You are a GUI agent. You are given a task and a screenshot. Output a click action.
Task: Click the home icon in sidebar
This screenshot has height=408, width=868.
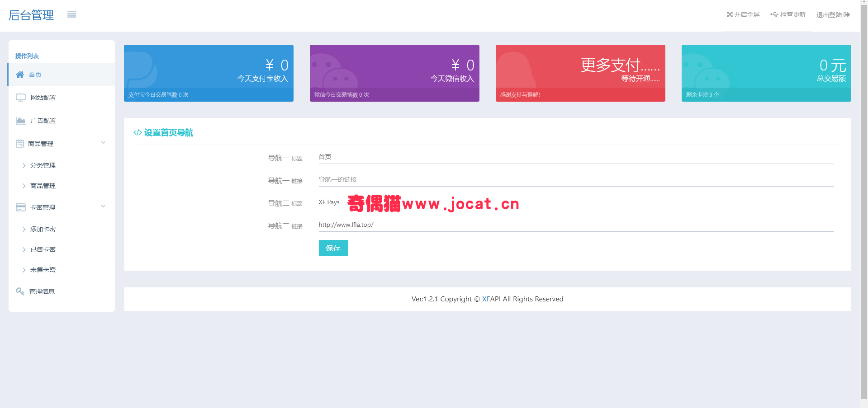click(20, 75)
